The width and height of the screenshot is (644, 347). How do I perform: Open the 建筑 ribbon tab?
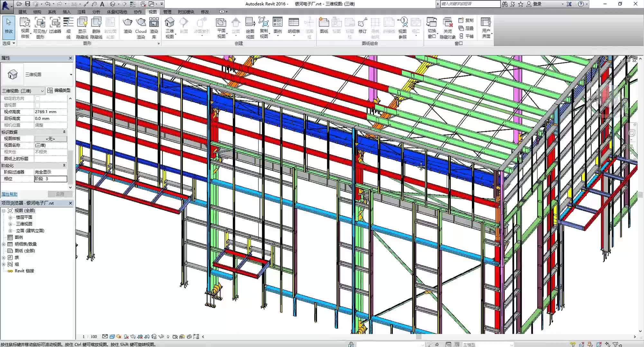[x=23, y=12]
